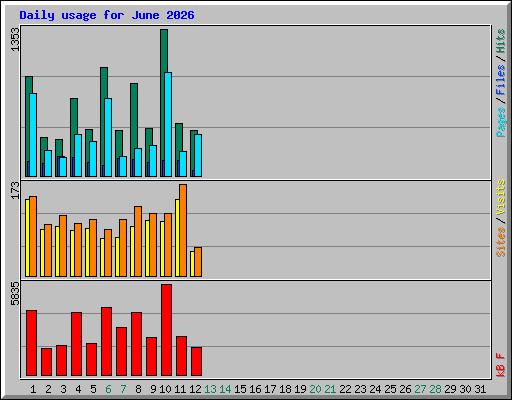Viewport: 512px width, 400px height.
Task: Select the orange sites bar for day 3
Action: (x=63, y=246)
